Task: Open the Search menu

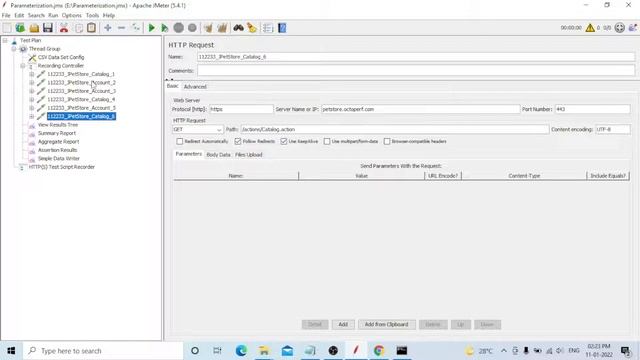Action: pyautogui.click(x=36, y=16)
